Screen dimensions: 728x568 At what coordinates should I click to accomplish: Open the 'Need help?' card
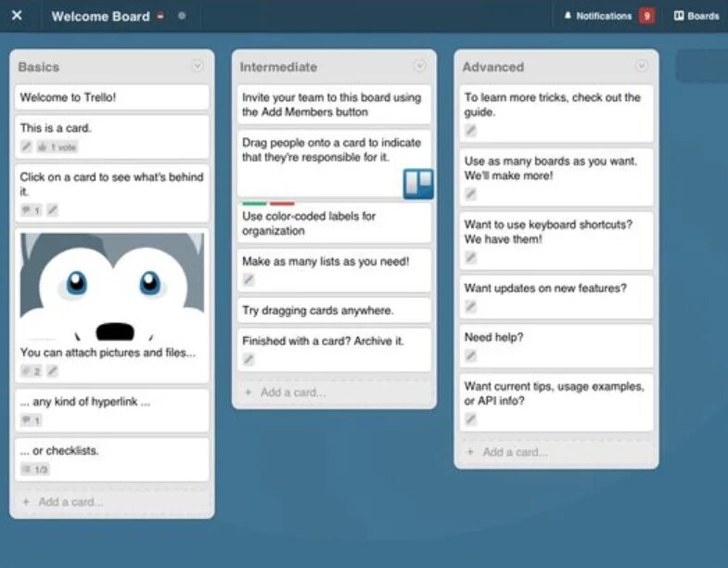coord(556,346)
